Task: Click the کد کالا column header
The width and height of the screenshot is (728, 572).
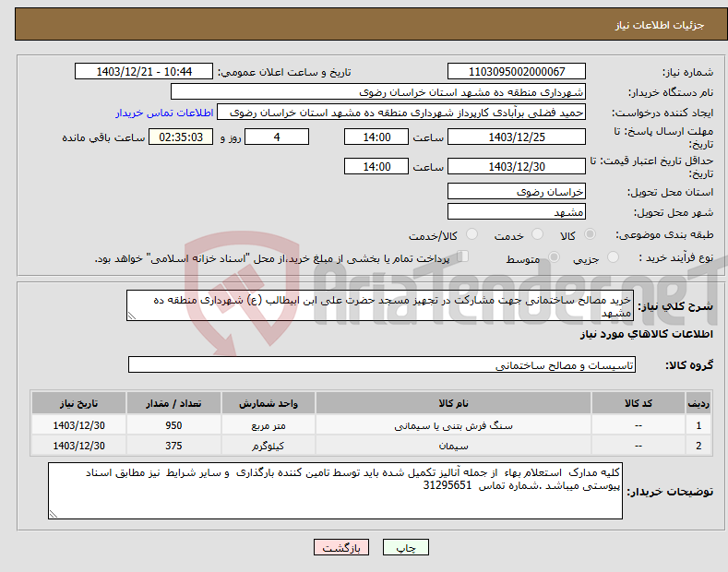Action: click(x=638, y=403)
